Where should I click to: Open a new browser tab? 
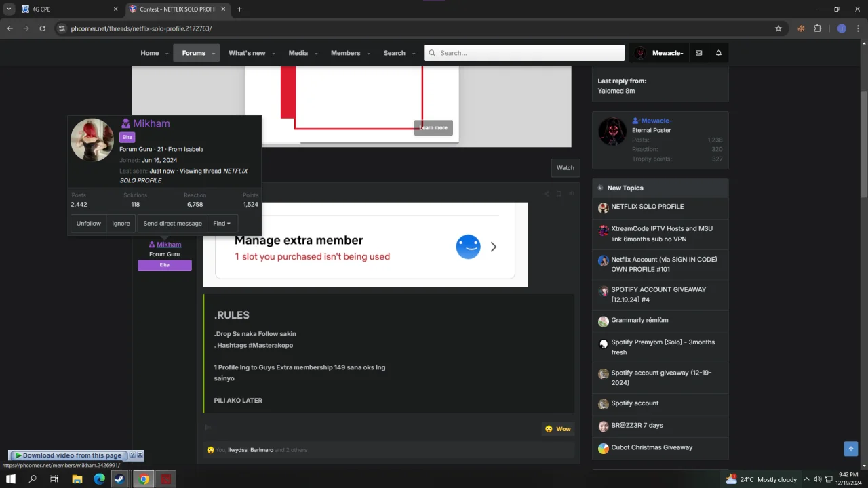click(239, 9)
